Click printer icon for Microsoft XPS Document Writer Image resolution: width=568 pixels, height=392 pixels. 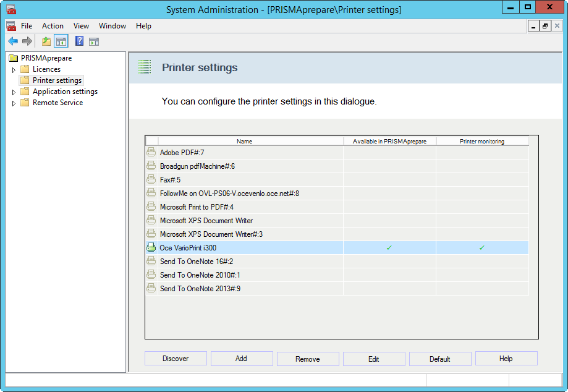(x=151, y=220)
